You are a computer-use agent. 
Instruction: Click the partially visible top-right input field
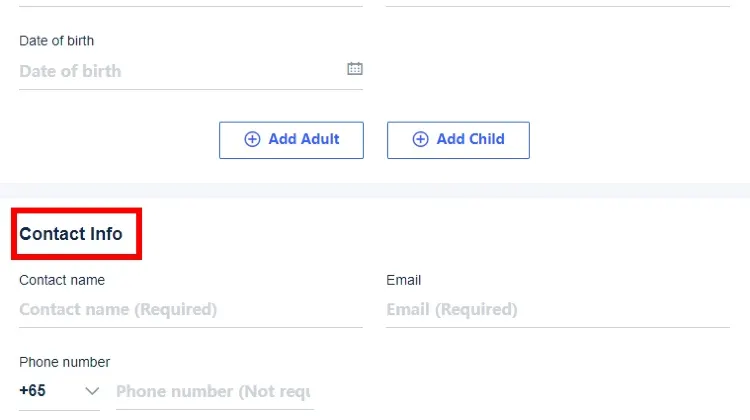point(558,3)
